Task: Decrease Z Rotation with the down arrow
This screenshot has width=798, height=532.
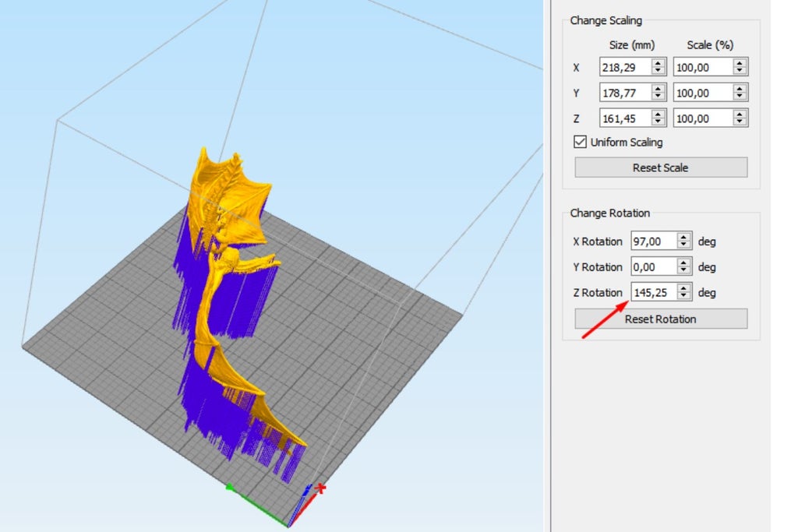Action: pyautogui.click(x=684, y=297)
